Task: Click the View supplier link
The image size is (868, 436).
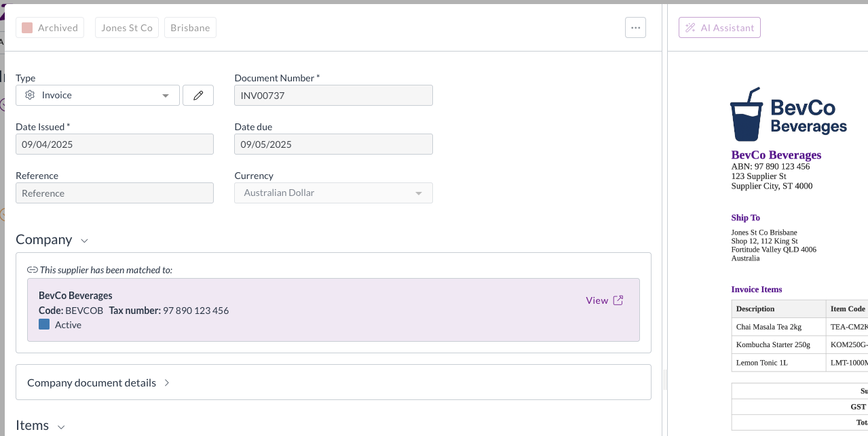Action: tap(597, 300)
